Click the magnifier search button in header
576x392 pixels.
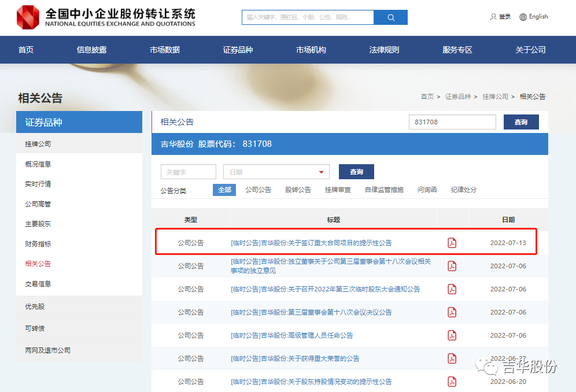(x=390, y=17)
